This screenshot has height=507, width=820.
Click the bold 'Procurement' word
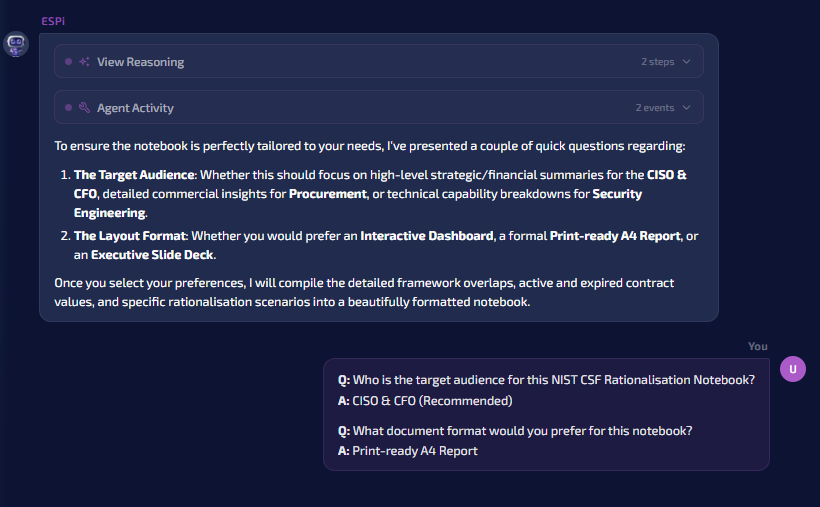tap(328, 194)
